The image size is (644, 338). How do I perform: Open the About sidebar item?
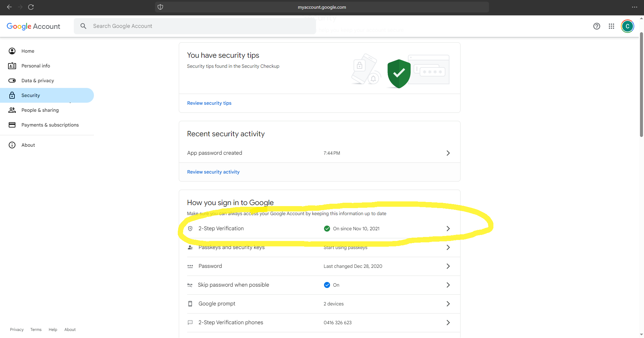(28, 145)
